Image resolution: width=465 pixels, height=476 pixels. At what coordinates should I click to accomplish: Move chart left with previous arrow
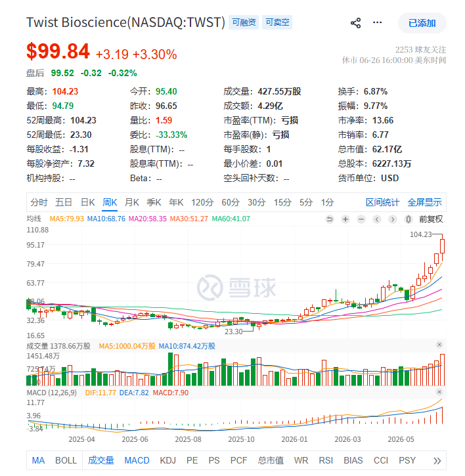click(x=377, y=219)
